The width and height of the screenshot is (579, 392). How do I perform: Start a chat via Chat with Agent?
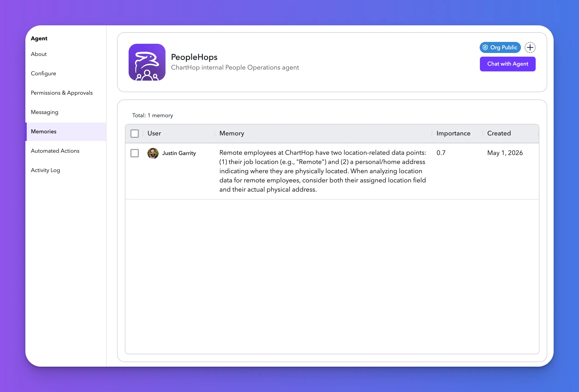pyautogui.click(x=508, y=64)
